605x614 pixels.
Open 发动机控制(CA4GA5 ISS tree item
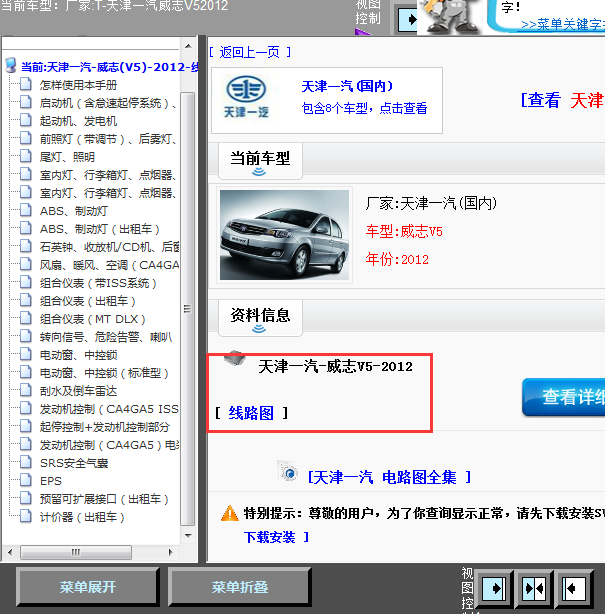(109, 409)
